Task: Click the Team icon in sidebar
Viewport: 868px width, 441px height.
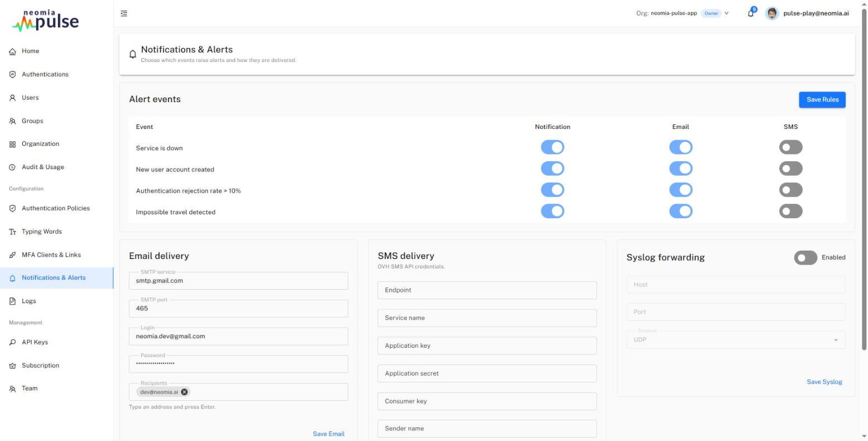Action: pos(12,389)
